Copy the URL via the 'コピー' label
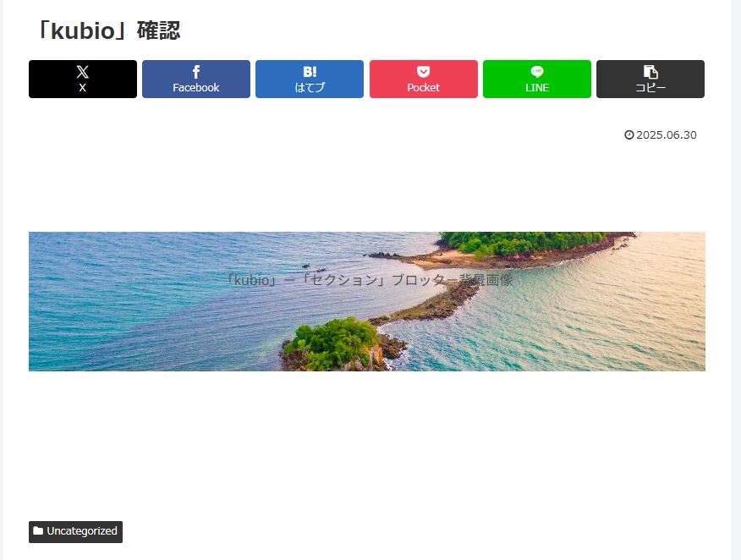741x560 pixels. coord(650,88)
